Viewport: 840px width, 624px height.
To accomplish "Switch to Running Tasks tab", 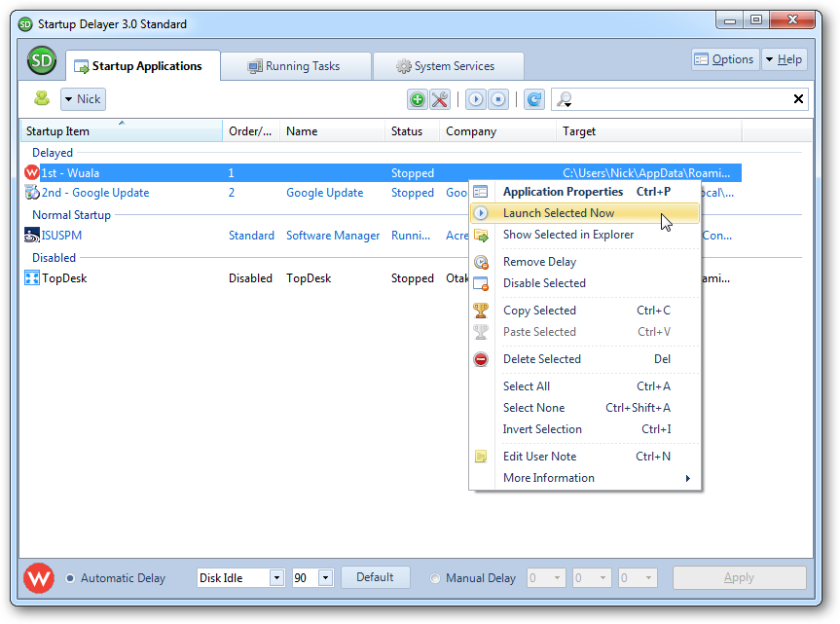I will pyautogui.click(x=296, y=66).
